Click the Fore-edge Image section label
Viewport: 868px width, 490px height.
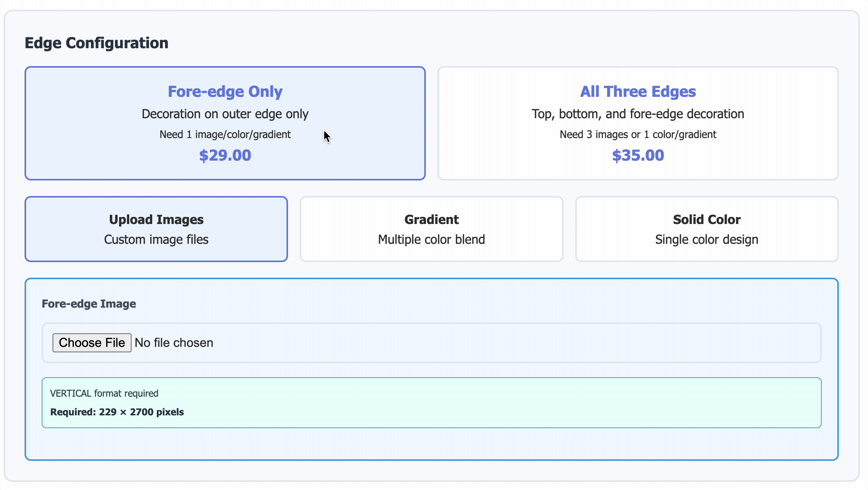coord(89,304)
